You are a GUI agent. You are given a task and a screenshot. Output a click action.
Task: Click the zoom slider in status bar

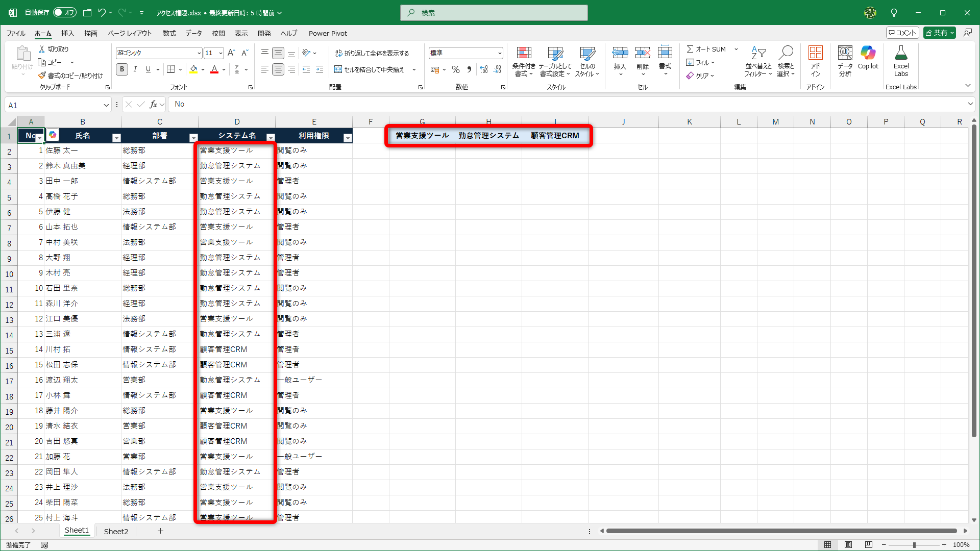[x=914, y=545]
